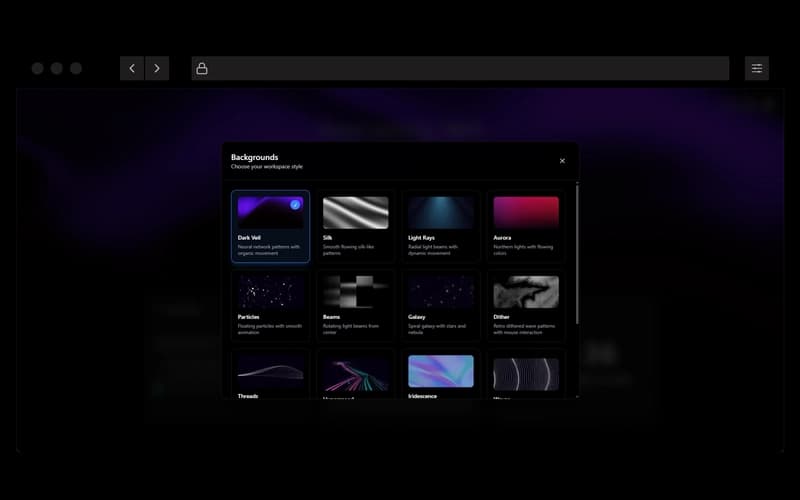This screenshot has height=500, width=800.
Task: Choose the Iridescence background thumbnail
Action: click(x=440, y=372)
